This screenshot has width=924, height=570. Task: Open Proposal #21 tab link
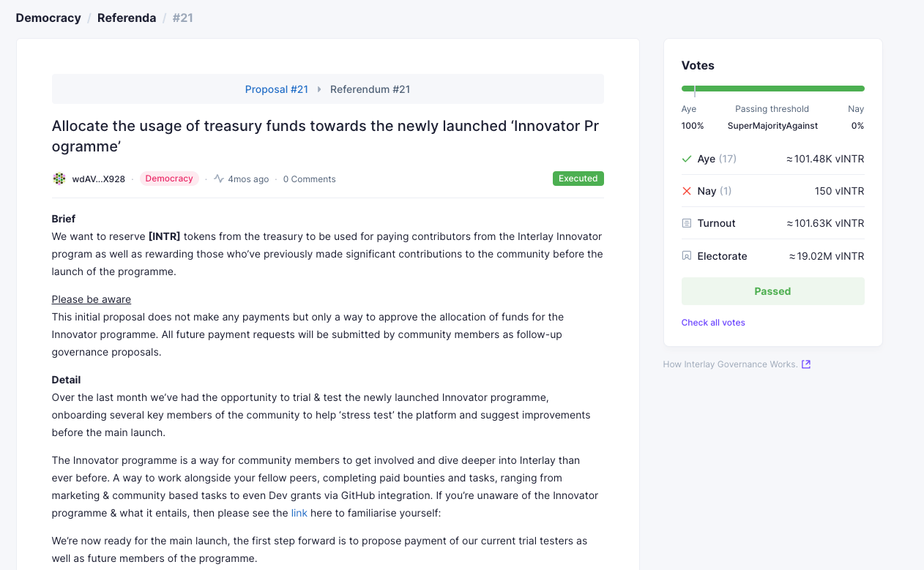coord(277,89)
